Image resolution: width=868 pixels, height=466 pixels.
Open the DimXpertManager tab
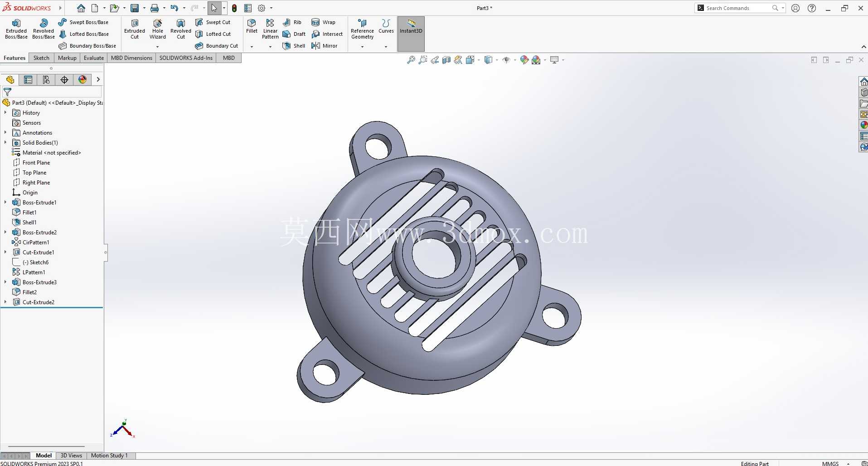[x=64, y=80]
